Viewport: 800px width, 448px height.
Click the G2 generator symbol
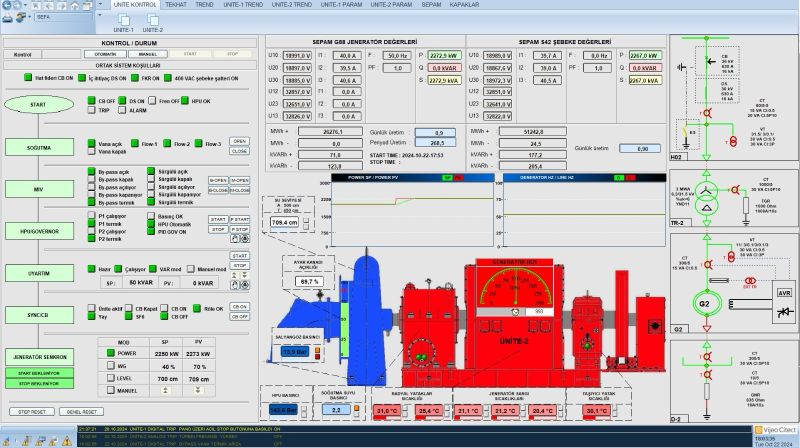705,302
